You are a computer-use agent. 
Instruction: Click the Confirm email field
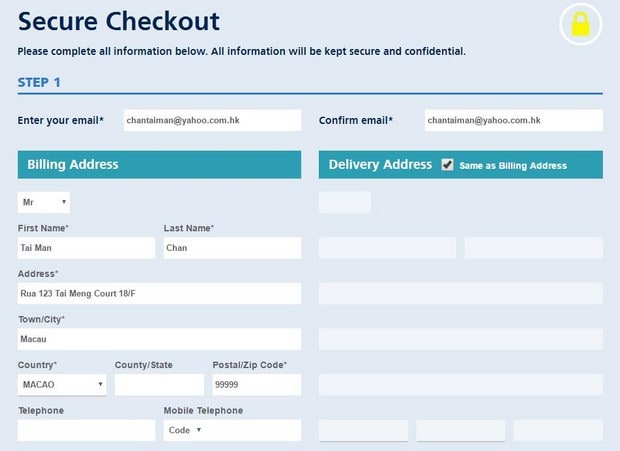(x=514, y=120)
